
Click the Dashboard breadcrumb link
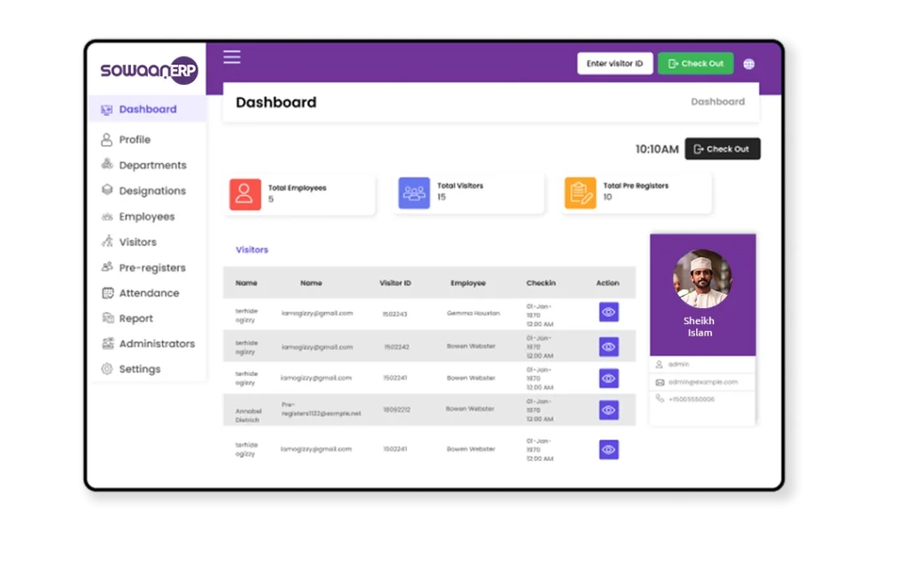(x=717, y=102)
